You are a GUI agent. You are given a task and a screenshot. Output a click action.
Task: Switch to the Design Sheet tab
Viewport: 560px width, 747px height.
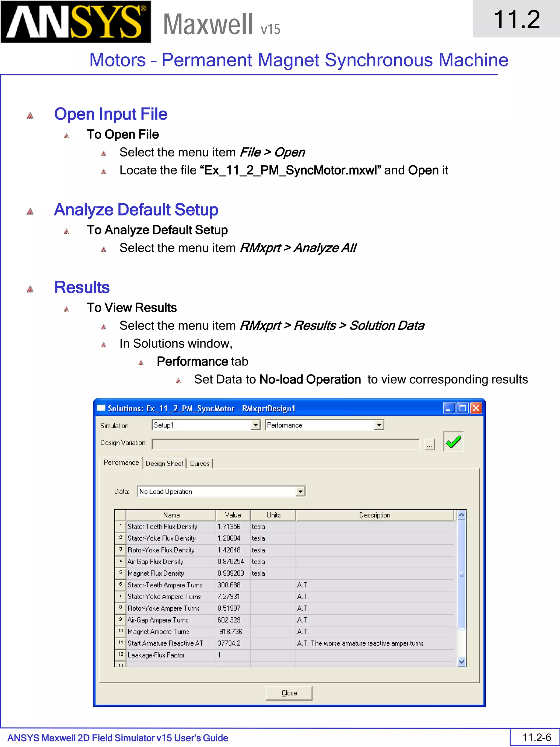point(164,463)
